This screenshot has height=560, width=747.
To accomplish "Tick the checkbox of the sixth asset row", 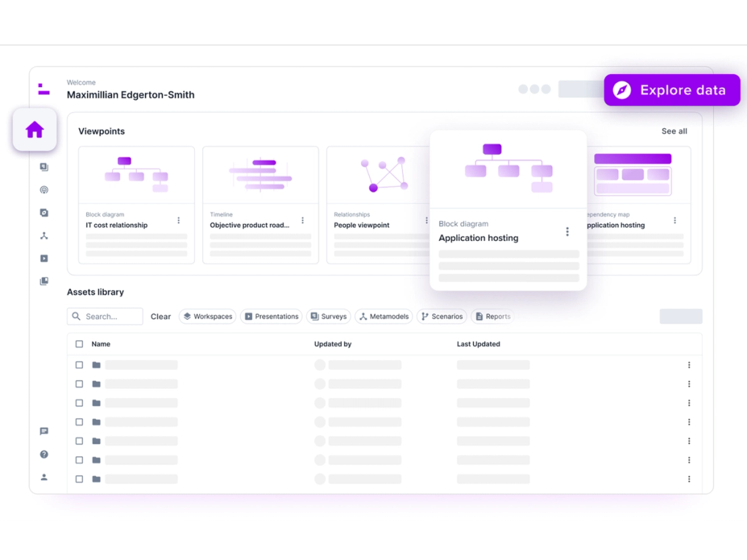I will coord(79,460).
